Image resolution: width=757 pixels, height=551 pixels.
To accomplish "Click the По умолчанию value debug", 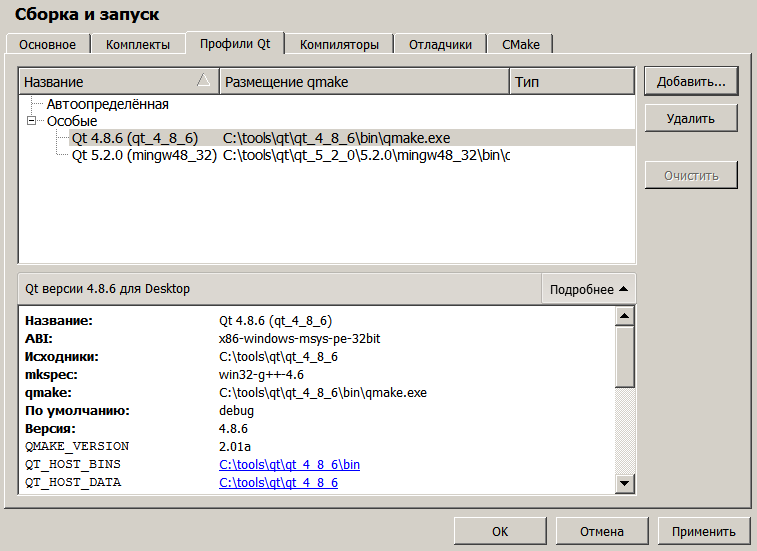I will (x=236, y=410).
